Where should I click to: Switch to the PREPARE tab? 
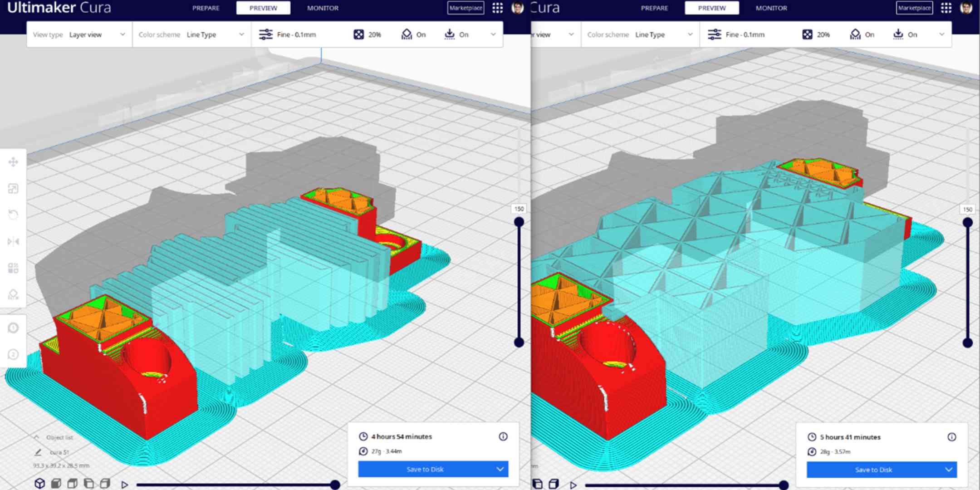pos(206,8)
